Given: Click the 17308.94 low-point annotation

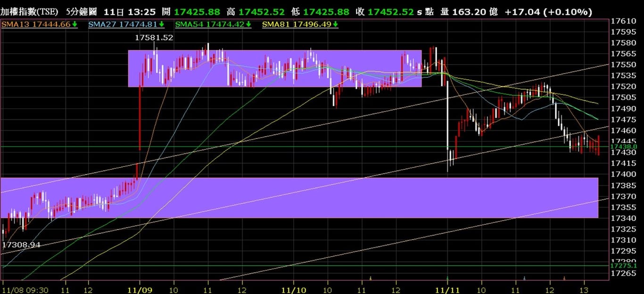Looking at the screenshot, I should point(22,245).
